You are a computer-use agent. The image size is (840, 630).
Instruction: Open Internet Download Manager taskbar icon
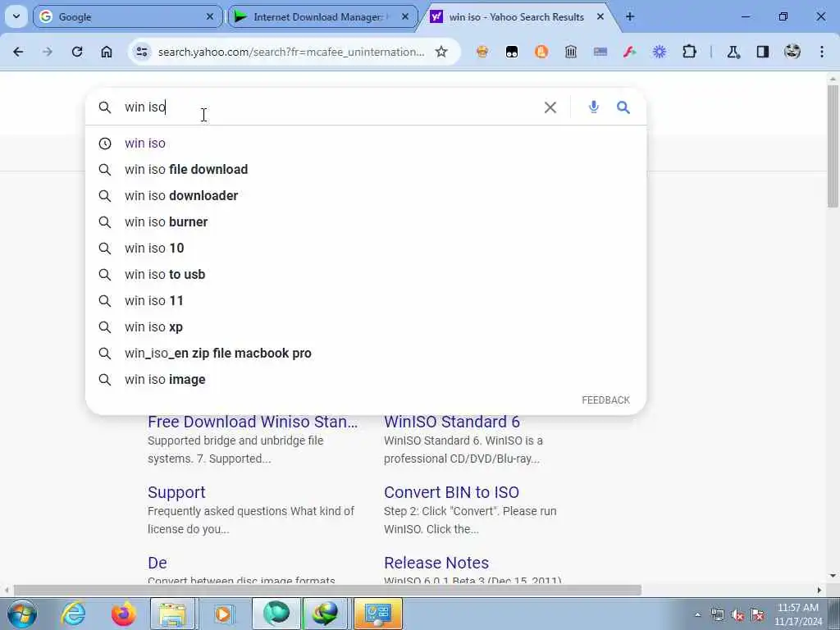click(x=326, y=614)
